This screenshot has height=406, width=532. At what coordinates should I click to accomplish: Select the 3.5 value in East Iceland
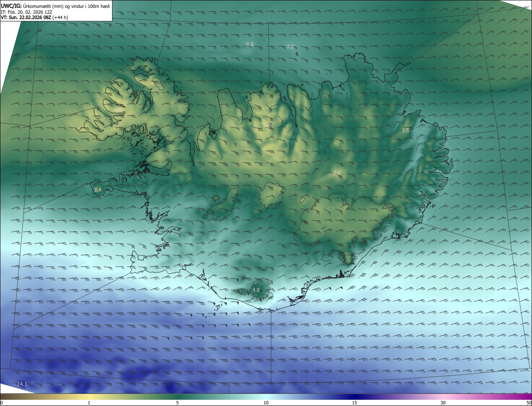tap(405, 130)
